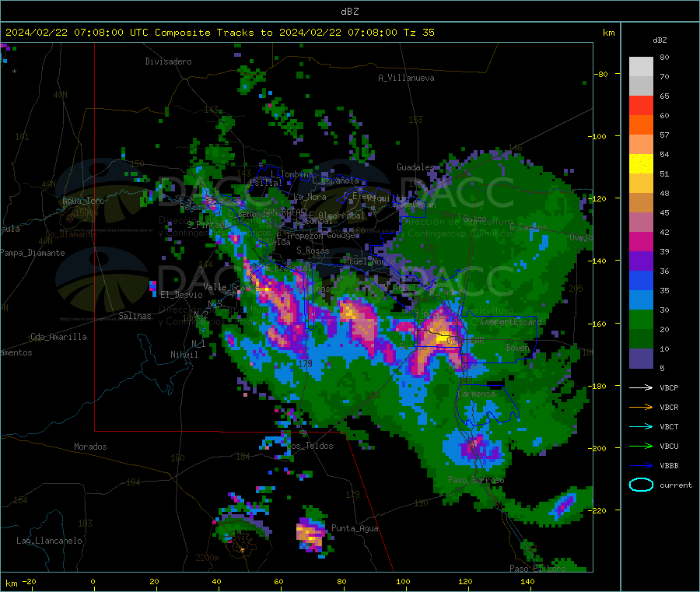The width and height of the screenshot is (700, 592).
Task: Click the '60' tick on bottom axis
Action: coord(278,581)
